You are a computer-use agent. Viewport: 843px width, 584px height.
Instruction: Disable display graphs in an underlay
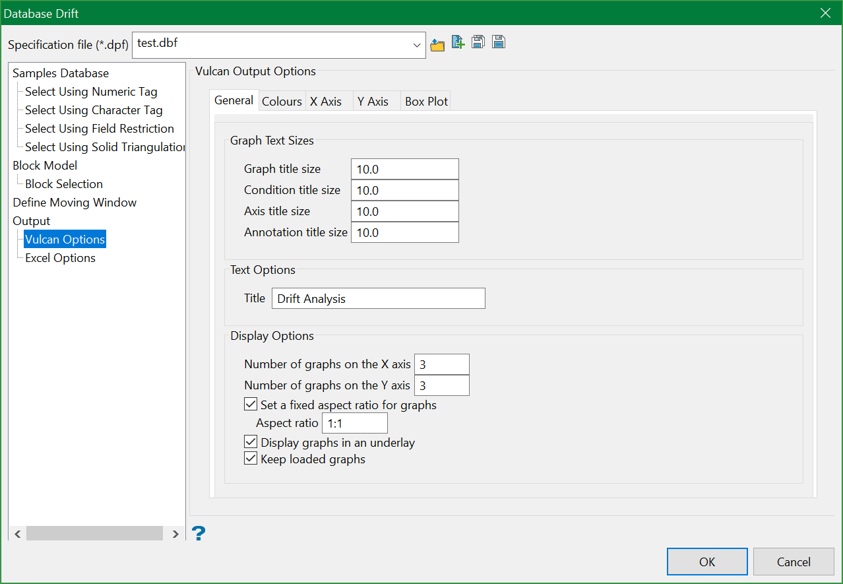[251, 442]
